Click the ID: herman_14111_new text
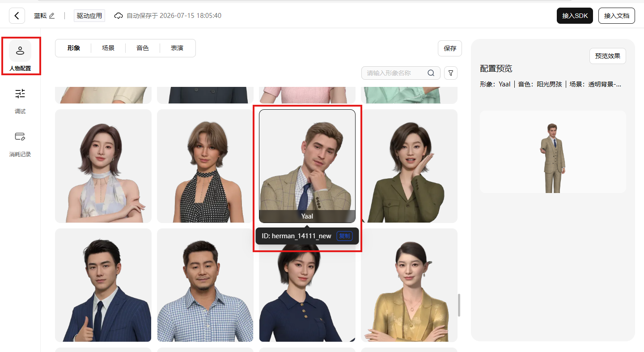 point(297,236)
